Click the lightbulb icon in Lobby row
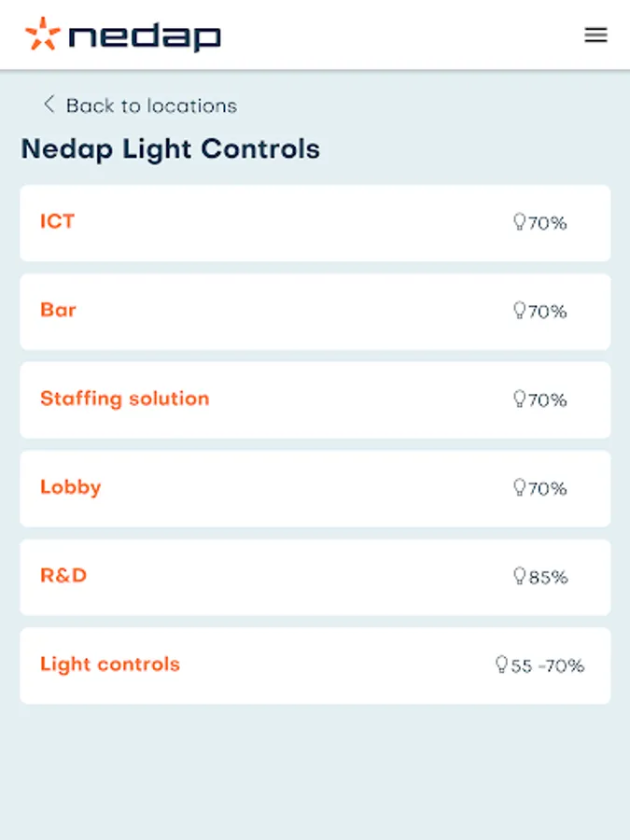This screenshot has width=630, height=840. [x=520, y=488]
